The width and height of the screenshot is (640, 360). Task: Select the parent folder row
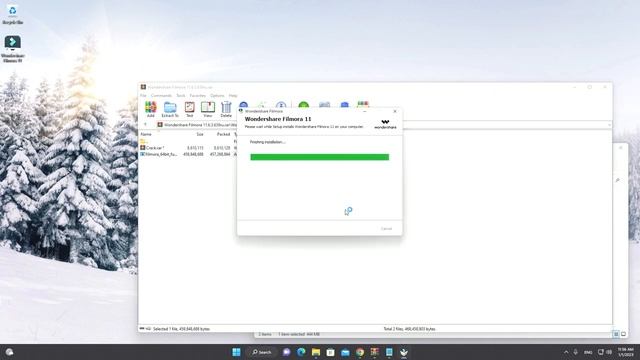(x=188, y=141)
